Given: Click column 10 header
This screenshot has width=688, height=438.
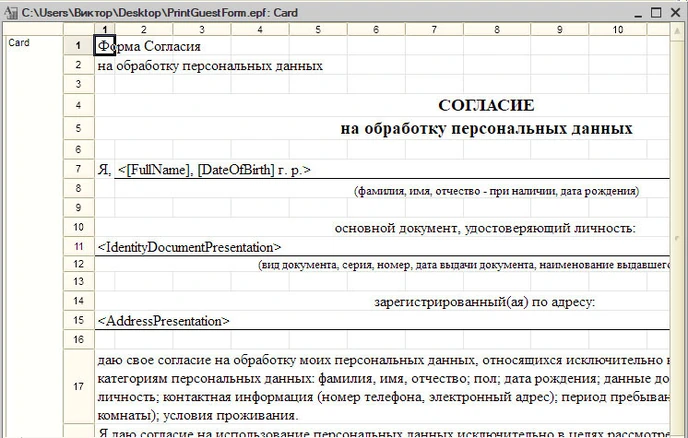Looking at the screenshot, I should [x=617, y=30].
